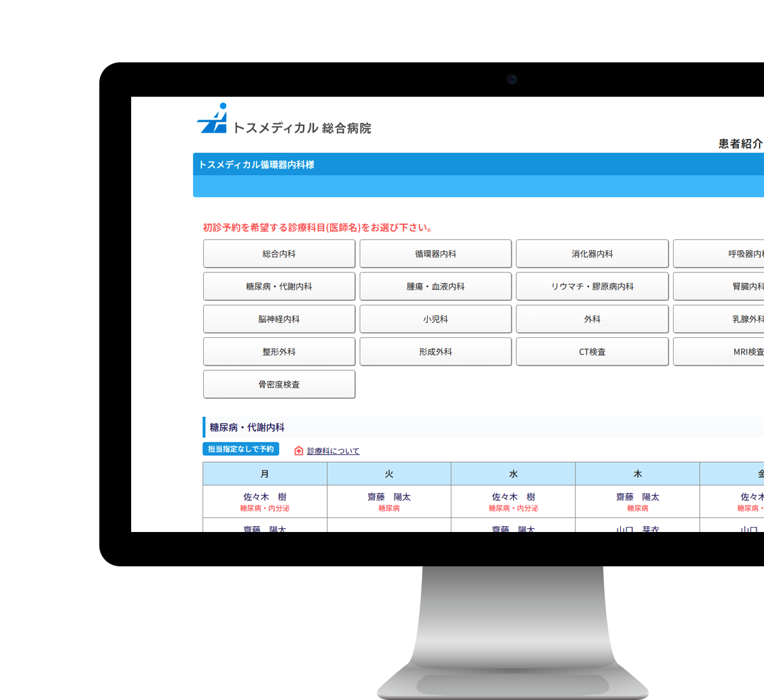Select the 小児科 department button
This screenshot has height=700, width=764.
tap(435, 318)
